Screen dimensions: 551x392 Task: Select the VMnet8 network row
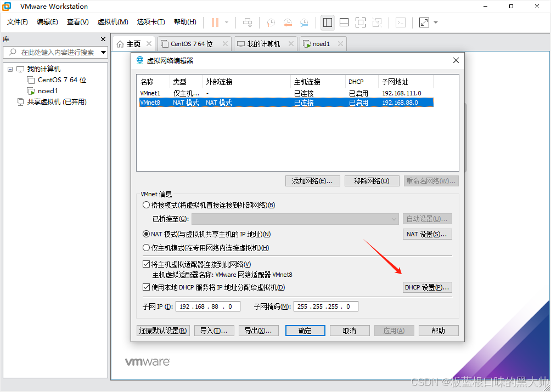tap(286, 103)
